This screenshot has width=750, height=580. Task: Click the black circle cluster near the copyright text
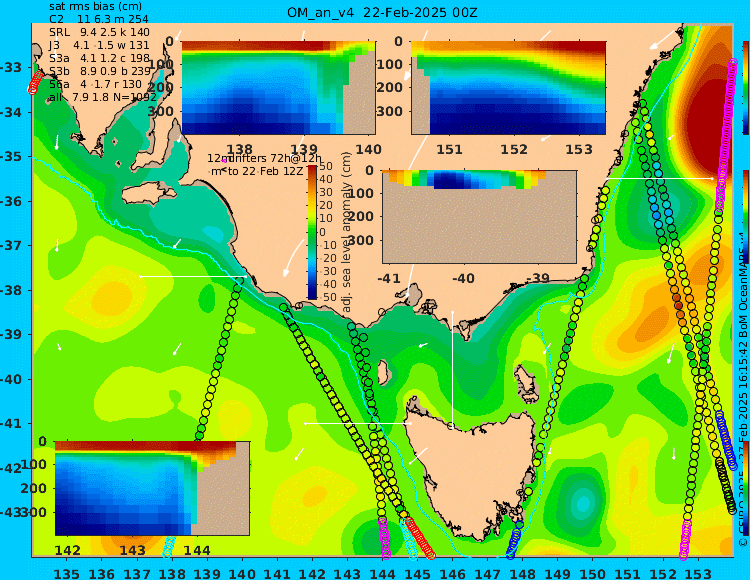[x=726, y=485]
